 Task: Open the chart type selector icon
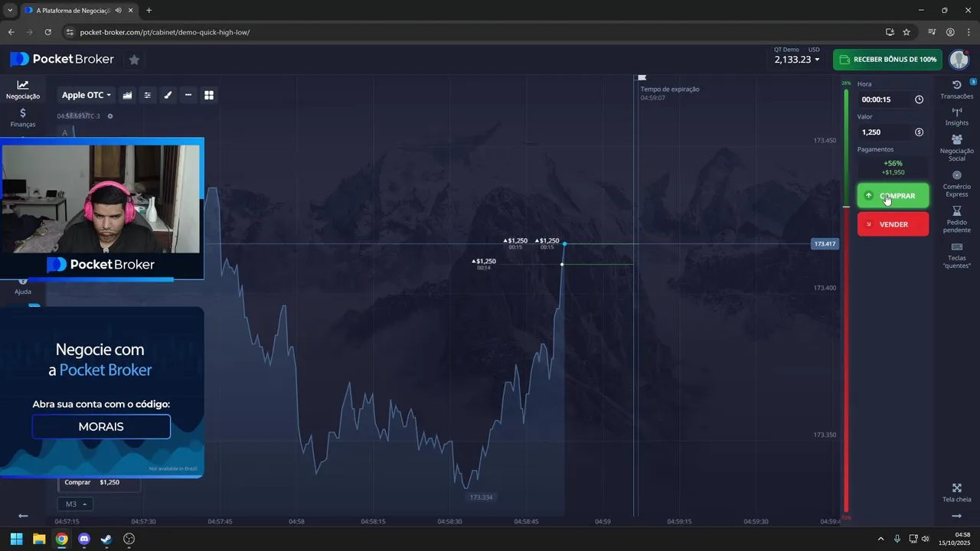click(127, 95)
